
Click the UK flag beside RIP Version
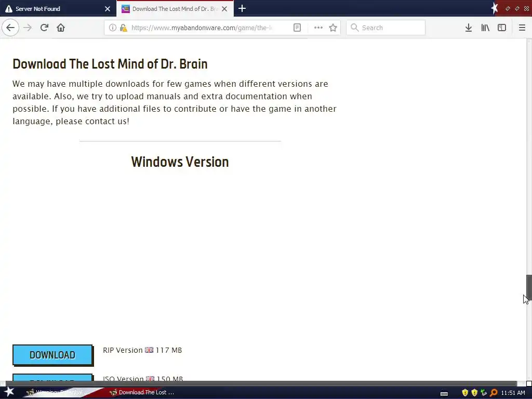point(149,350)
